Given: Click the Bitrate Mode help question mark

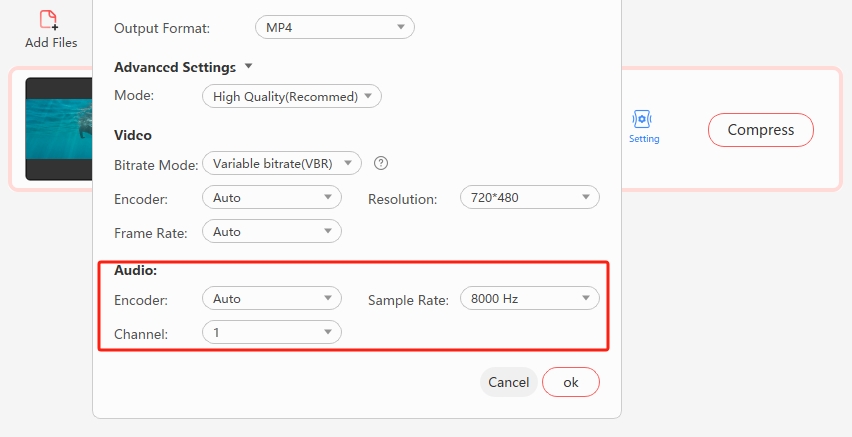Looking at the screenshot, I should [x=381, y=163].
